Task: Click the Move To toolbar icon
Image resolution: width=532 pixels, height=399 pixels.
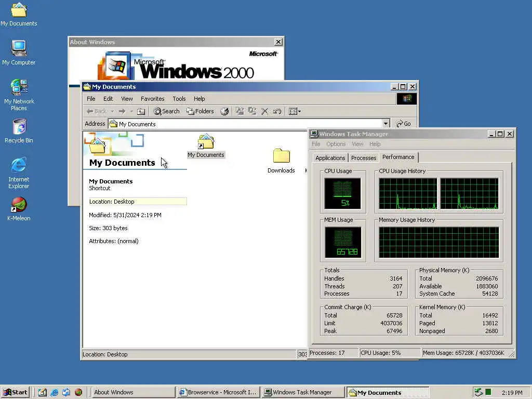Action: tap(240, 111)
